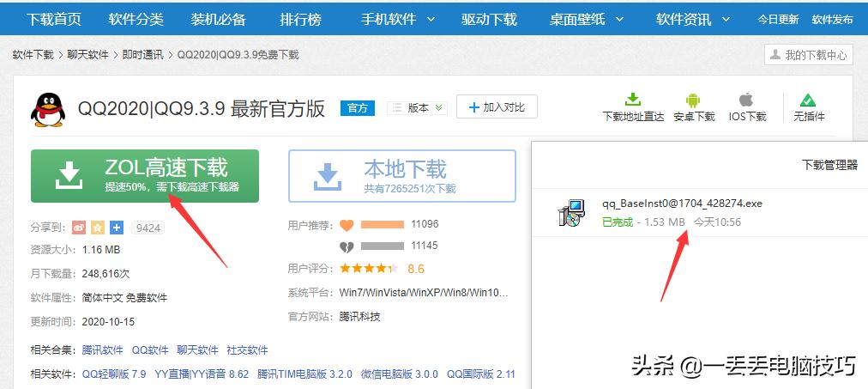Click the 已完成 download status

point(618,222)
